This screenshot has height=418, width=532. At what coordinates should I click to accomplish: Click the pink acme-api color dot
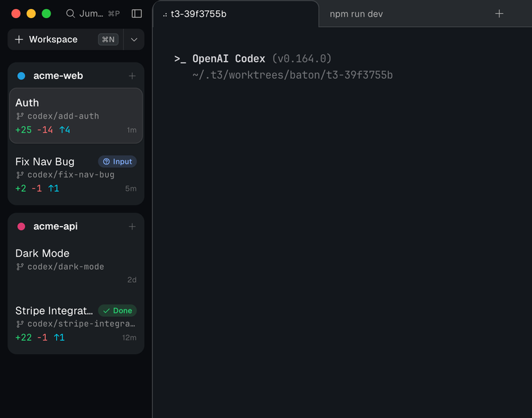(x=21, y=227)
